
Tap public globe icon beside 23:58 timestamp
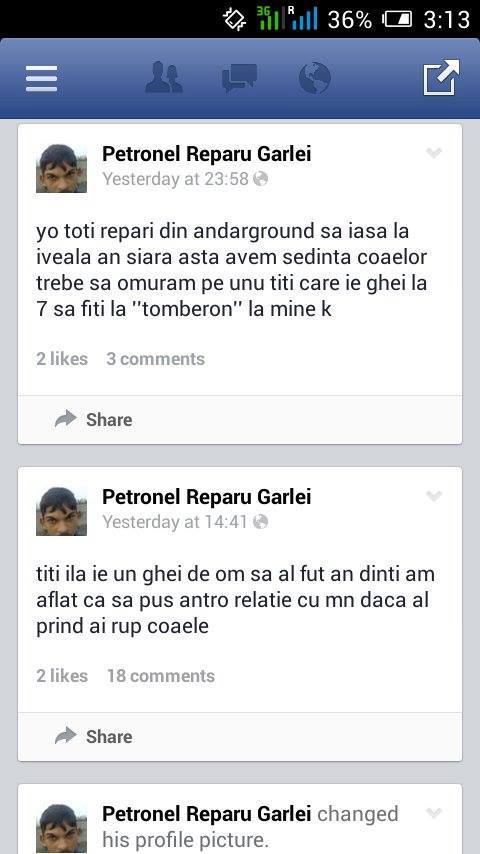point(261,179)
